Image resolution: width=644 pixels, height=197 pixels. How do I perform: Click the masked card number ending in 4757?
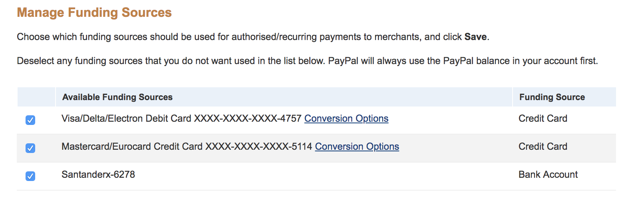coord(248,119)
